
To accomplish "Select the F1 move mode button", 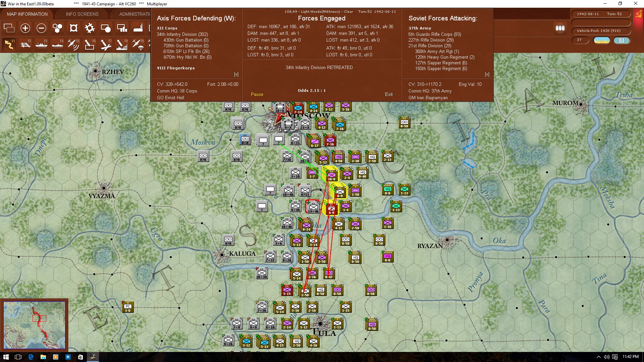I will [x=9, y=44].
